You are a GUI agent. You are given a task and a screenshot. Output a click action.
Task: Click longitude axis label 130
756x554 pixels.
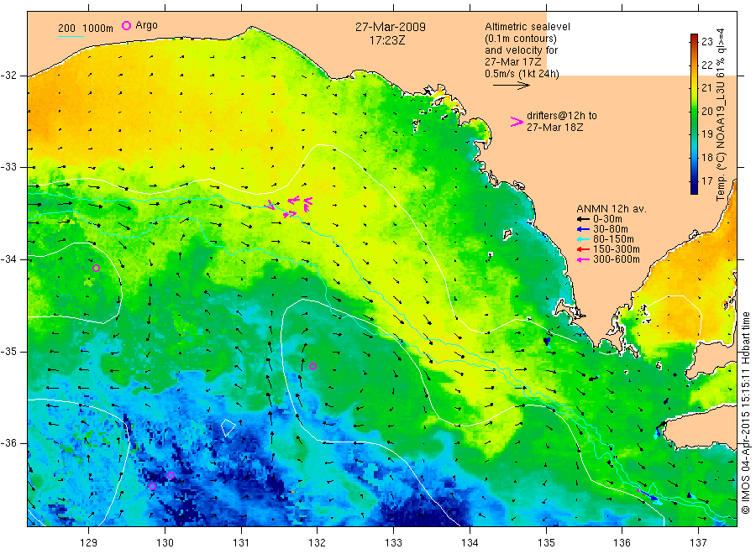[165, 543]
